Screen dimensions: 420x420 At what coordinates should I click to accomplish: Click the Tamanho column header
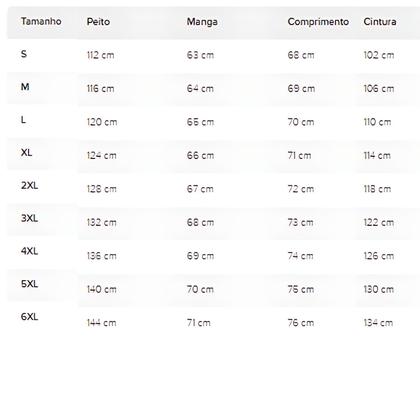click(41, 21)
